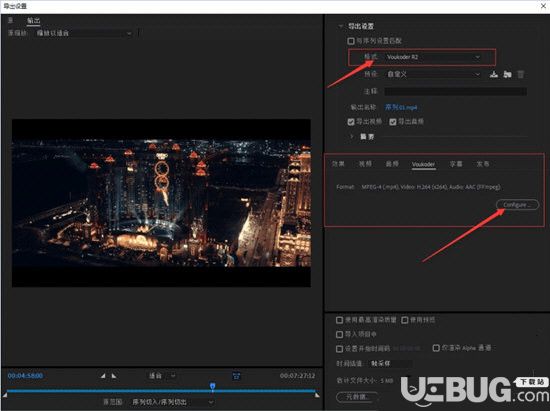This screenshot has width=550, height=411.
Task: Click the save preset icon
Action: pos(494,74)
